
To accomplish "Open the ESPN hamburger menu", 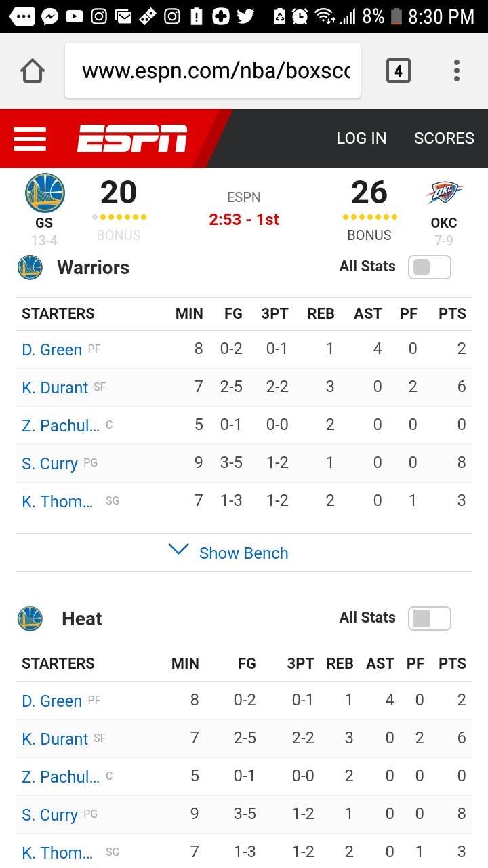I will pos(30,138).
